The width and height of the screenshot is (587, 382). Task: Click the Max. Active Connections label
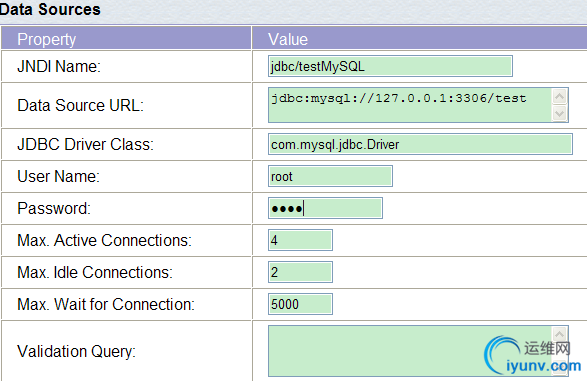pos(104,240)
